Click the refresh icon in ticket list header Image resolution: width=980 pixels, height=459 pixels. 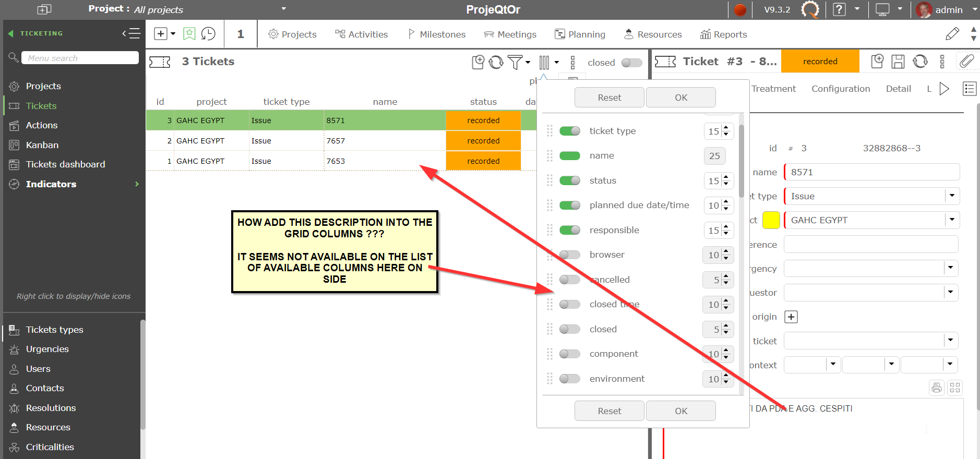496,63
